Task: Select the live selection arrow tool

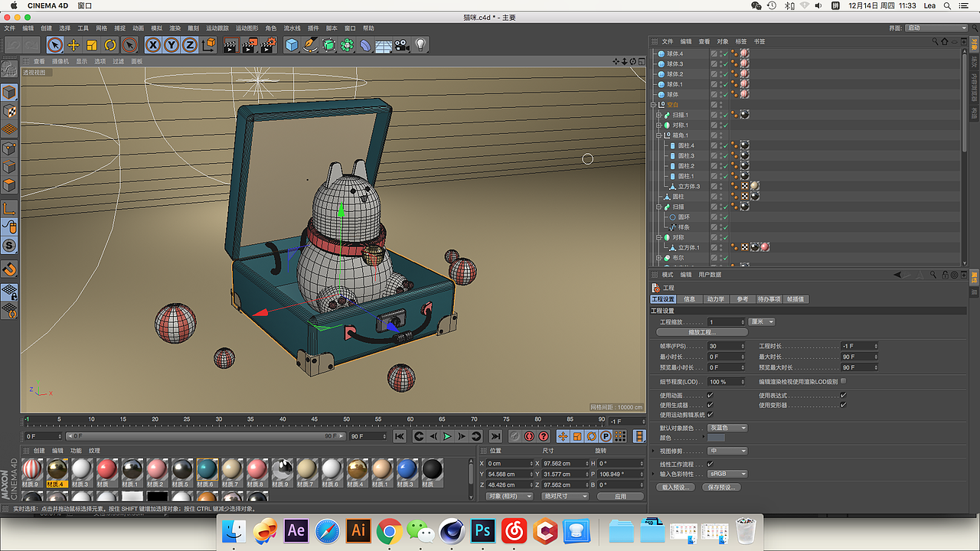Action: [x=54, y=45]
